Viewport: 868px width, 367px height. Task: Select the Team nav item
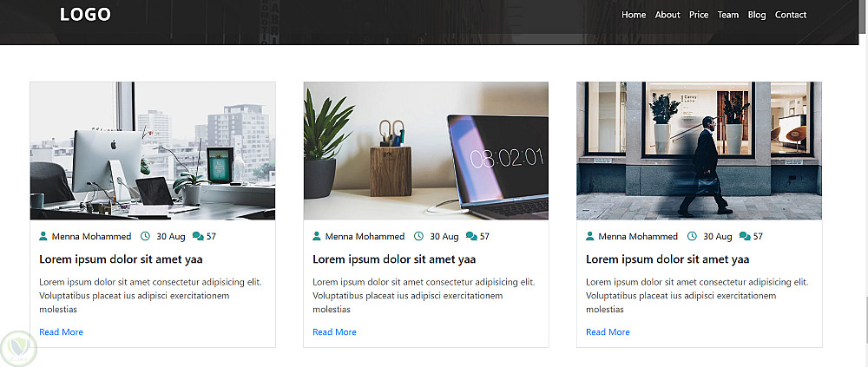coord(728,15)
